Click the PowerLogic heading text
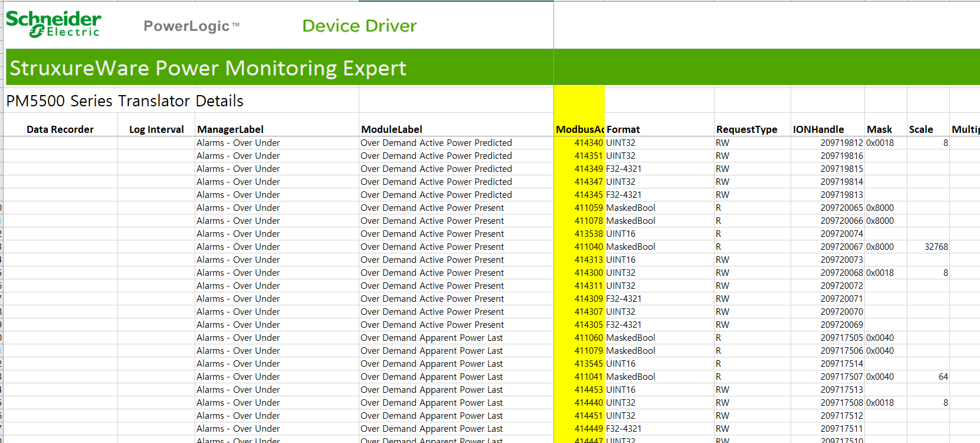Viewport: 980px width, 443px height. click(192, 26)
